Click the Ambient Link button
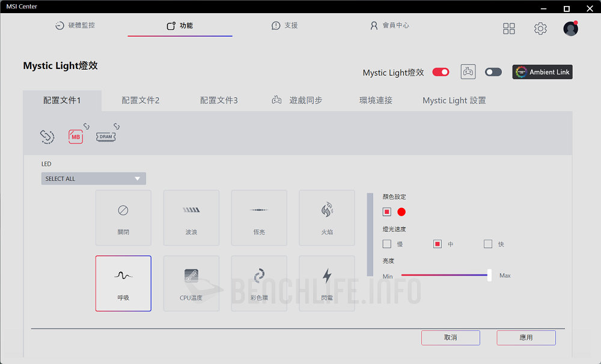The width and height of the screenshot is (601, 364). pos(542,72)
